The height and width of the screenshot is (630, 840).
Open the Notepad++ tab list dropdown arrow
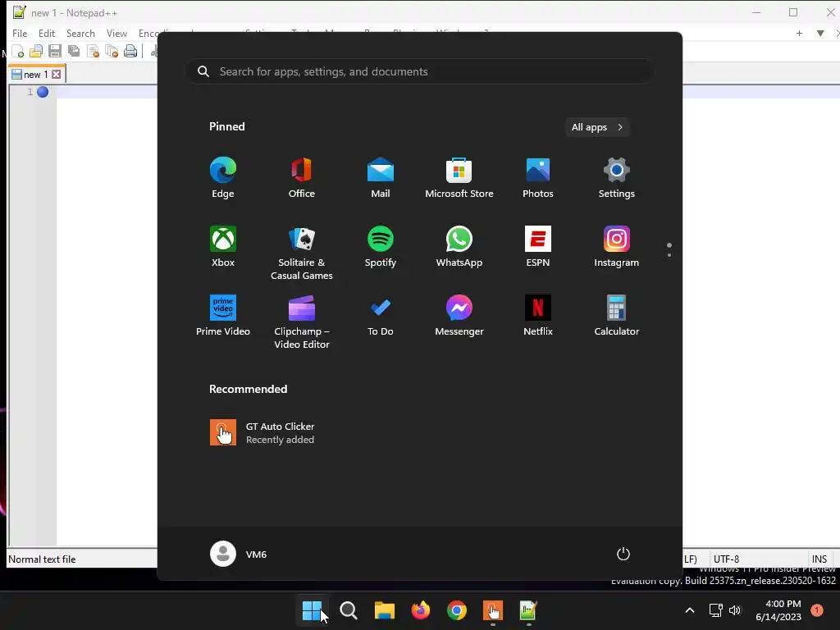820,33
